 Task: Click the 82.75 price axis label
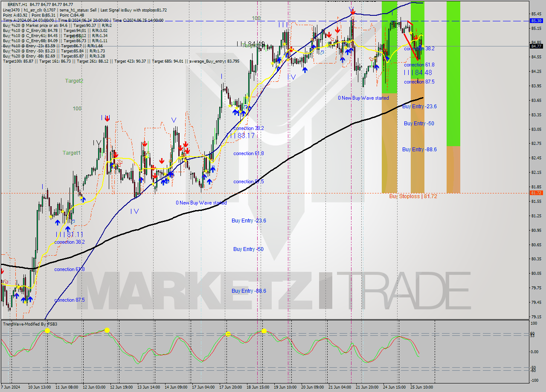click(537, 144)
